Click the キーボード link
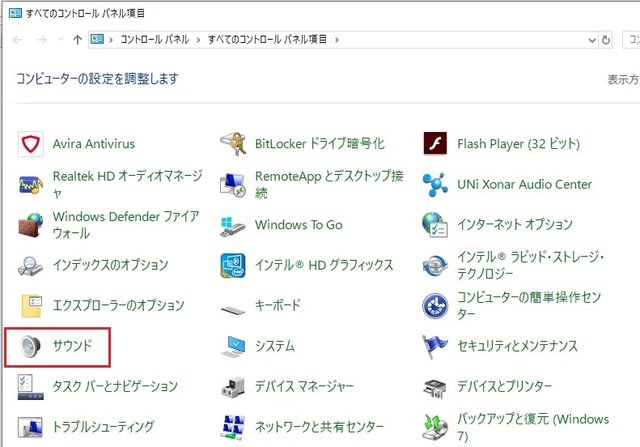The image size is (640, 447). pos(278,305)
